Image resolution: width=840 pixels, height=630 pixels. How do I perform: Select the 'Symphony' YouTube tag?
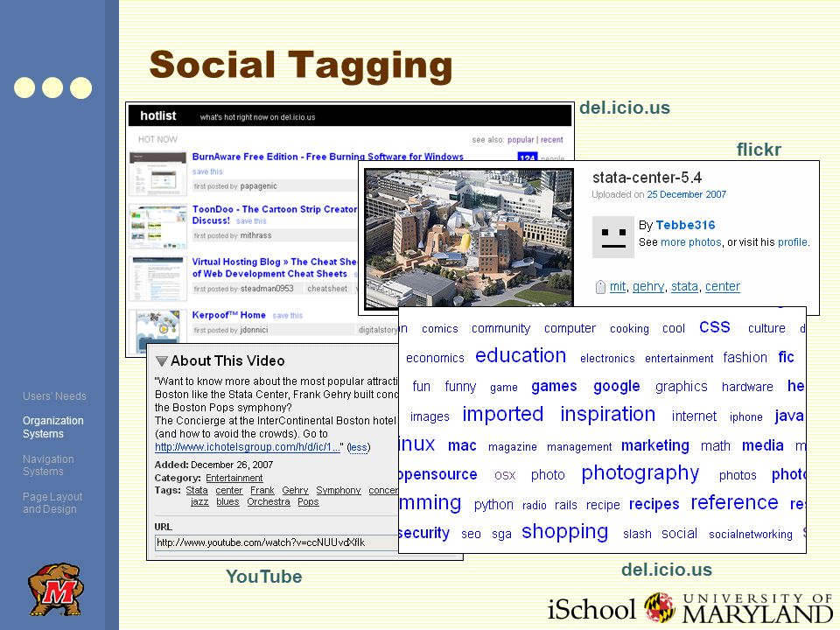tap(339, 490)
